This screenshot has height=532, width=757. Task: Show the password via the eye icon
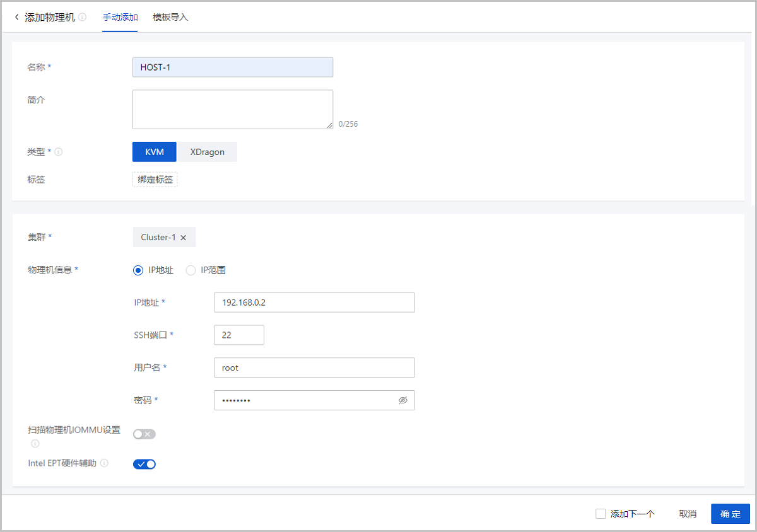pos(403,400)
